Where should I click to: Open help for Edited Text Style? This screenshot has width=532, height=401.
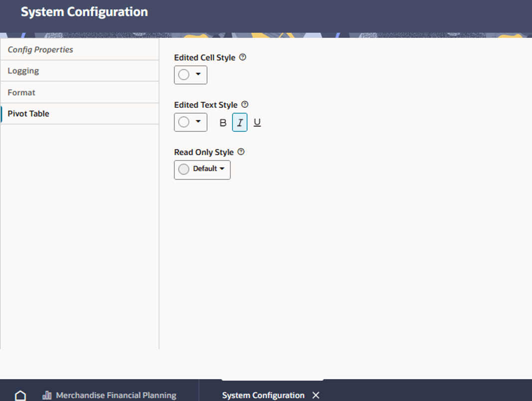click(245, 105)
